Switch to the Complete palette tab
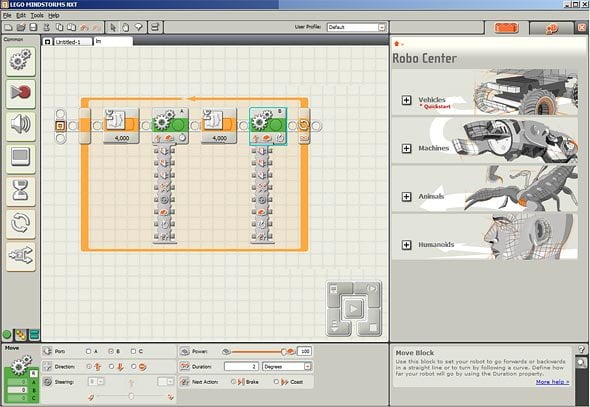Viewport: 590px width, 407px height. [x=21, y=334]
